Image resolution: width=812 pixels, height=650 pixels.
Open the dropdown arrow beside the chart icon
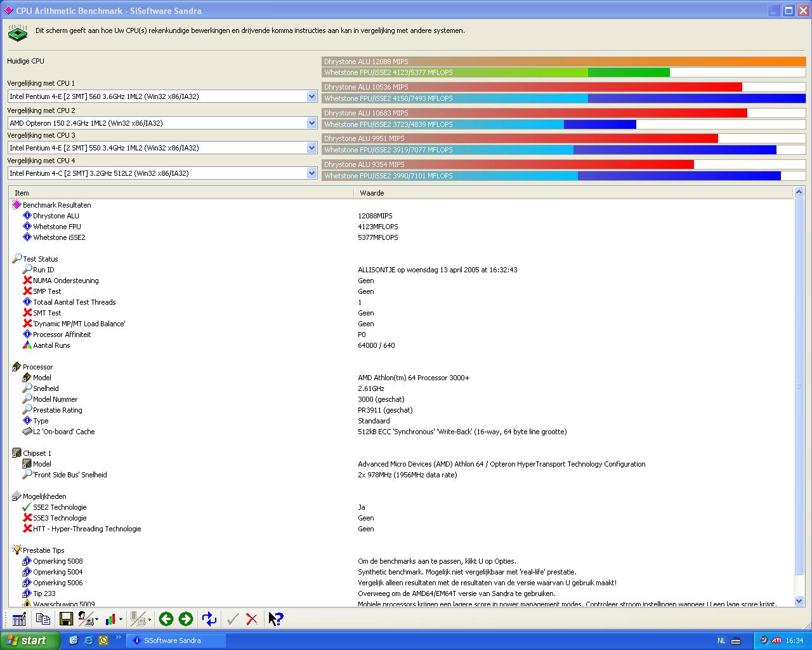[121, 620]
